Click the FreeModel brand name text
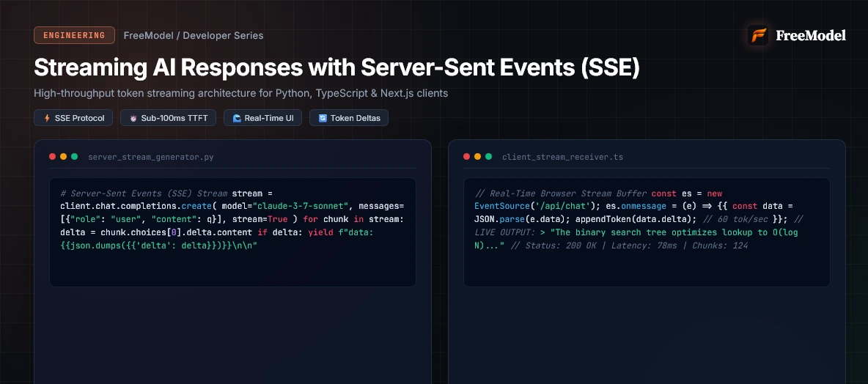The width and height of the screenshot is (868, 384). (x=810, y=35)
